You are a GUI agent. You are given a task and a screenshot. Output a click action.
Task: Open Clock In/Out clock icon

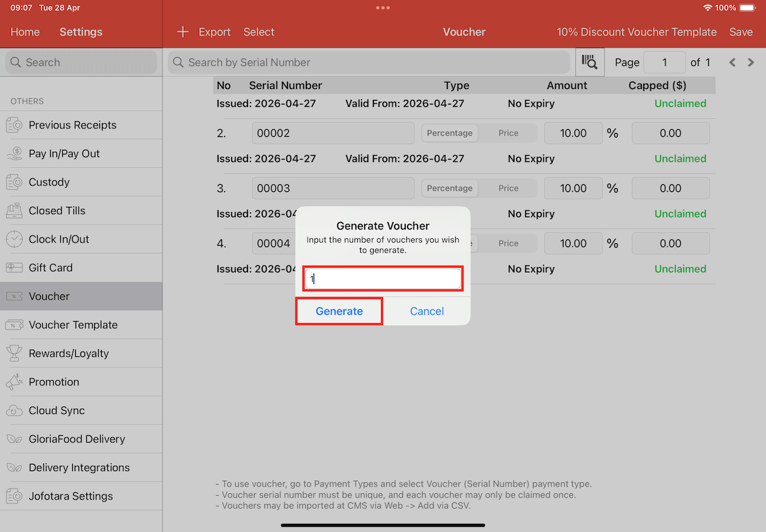[x=14, y=239]
